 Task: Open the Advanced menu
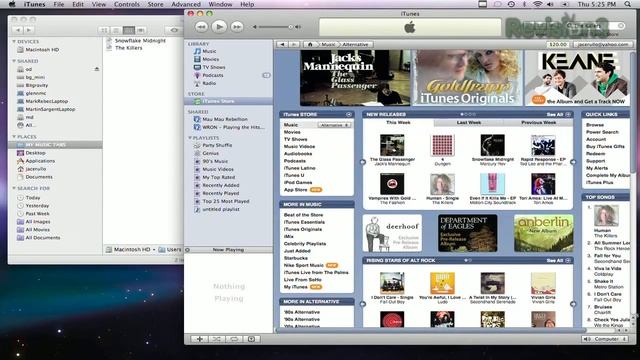click(186, 4)
